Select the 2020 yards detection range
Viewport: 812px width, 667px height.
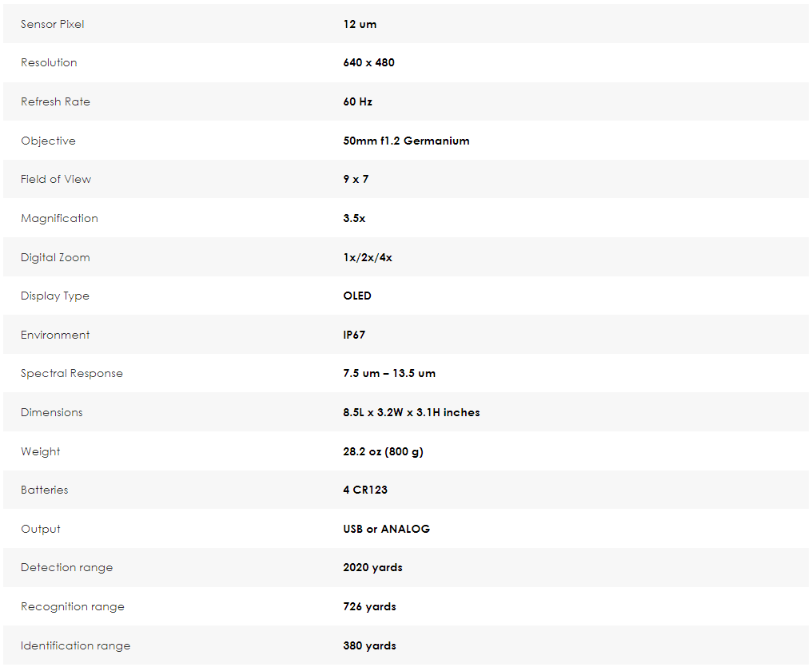pos(373,568)
